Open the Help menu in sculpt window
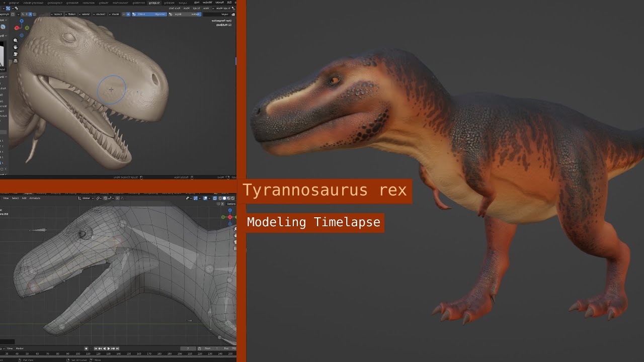This screenshot has height=362, width=644. click(x=197, y=3)
